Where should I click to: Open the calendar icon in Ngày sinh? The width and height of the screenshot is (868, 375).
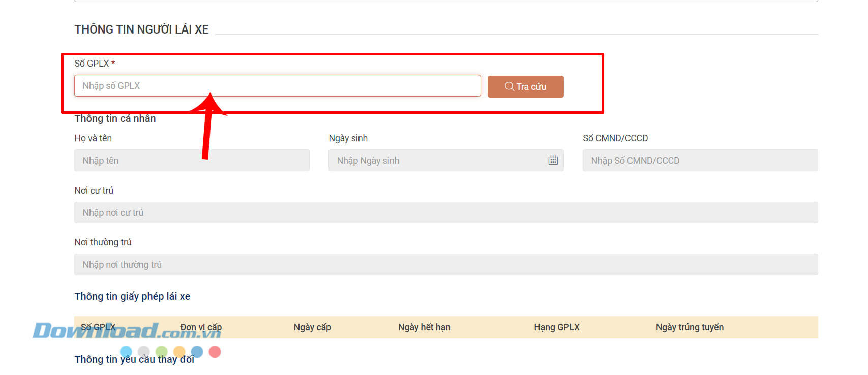pyautogui.click(x=553, y=161)
